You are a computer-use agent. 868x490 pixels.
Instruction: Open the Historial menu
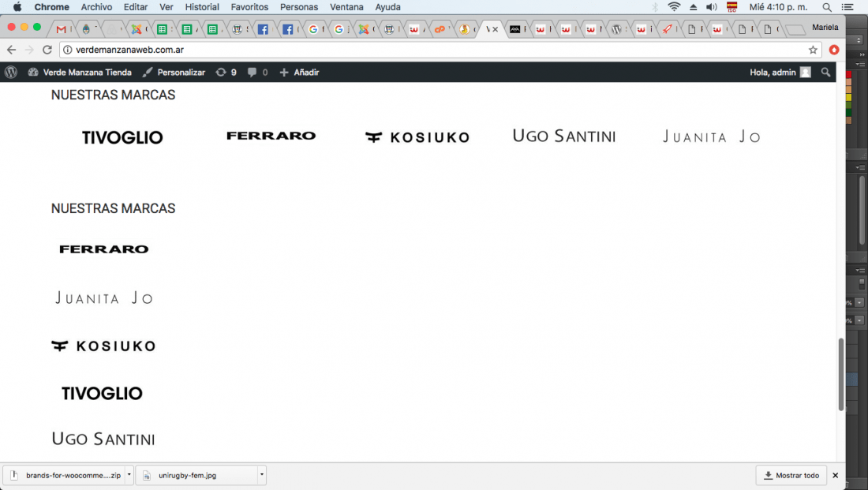click(x=202, y=7)
